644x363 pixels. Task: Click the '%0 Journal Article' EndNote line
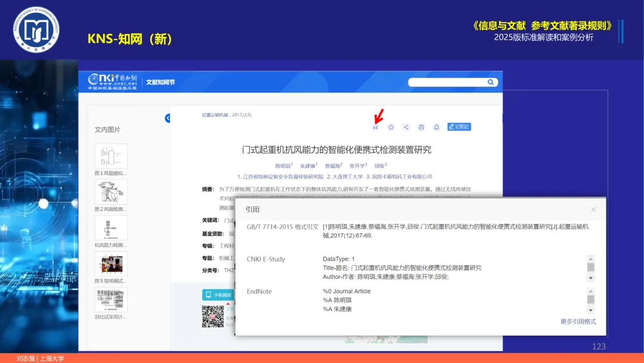346,291
